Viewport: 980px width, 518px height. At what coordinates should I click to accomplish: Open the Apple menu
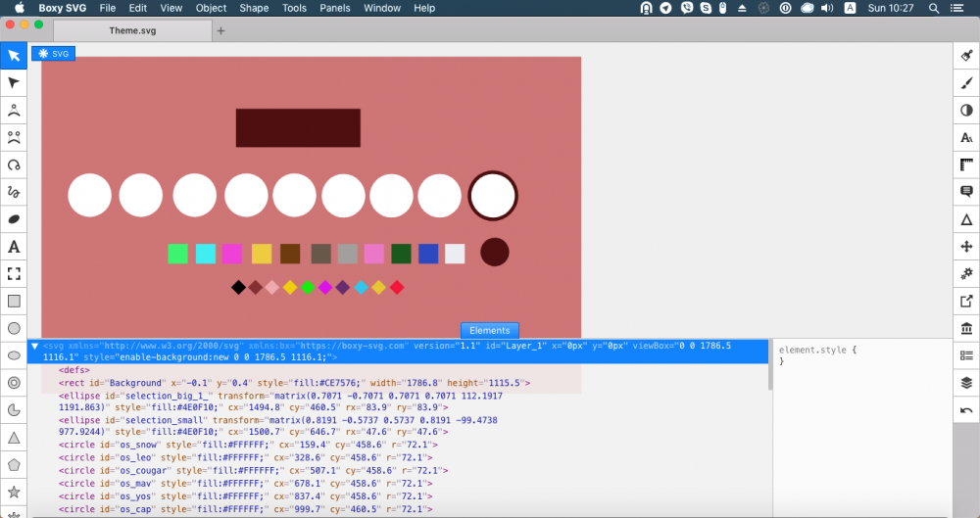click(20, 8)
